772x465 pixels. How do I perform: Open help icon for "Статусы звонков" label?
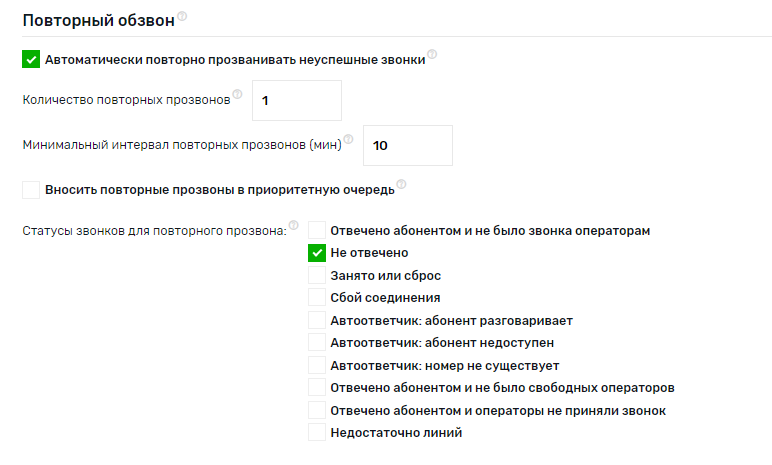pyautogui.click(x=294, y=225)
